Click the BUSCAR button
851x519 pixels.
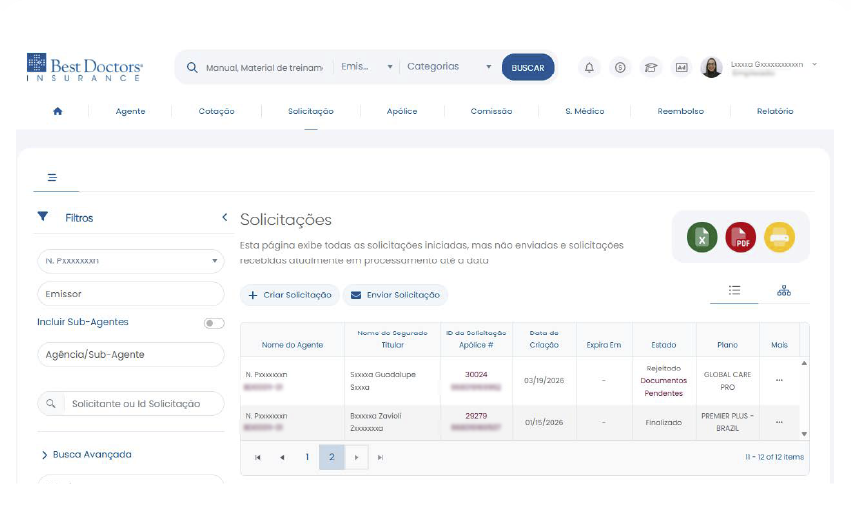[x=528, y=67]
